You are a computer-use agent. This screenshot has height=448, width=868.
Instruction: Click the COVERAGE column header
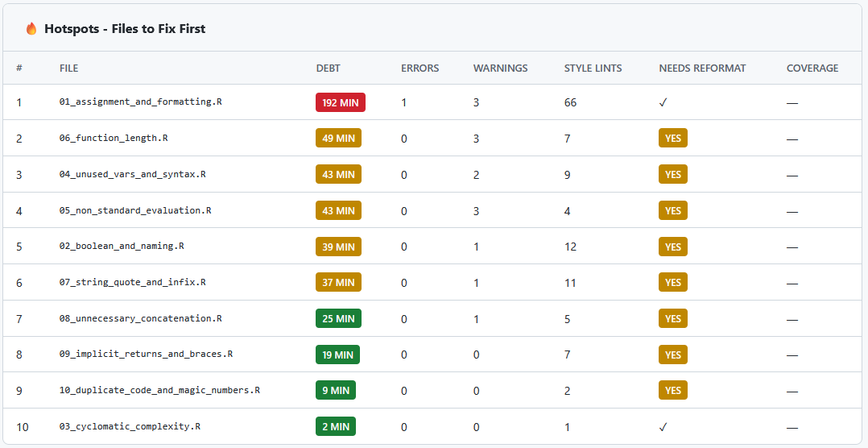click(x=812, y=68)
